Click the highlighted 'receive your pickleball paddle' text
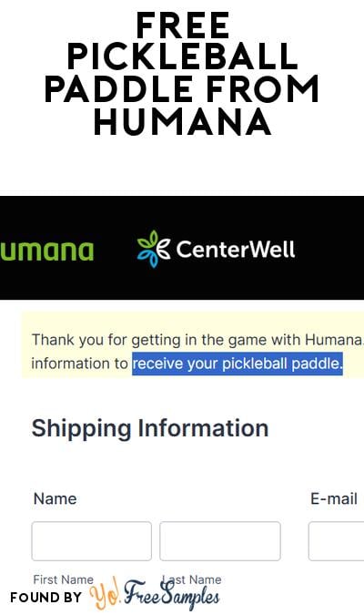Screen dimensions: 364x615 point(238,364)
